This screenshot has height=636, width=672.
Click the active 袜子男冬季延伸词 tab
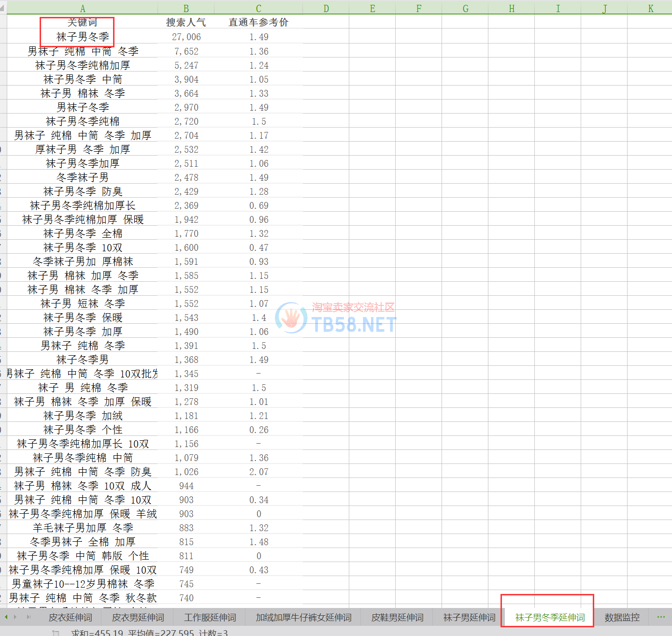coord(550,618)
